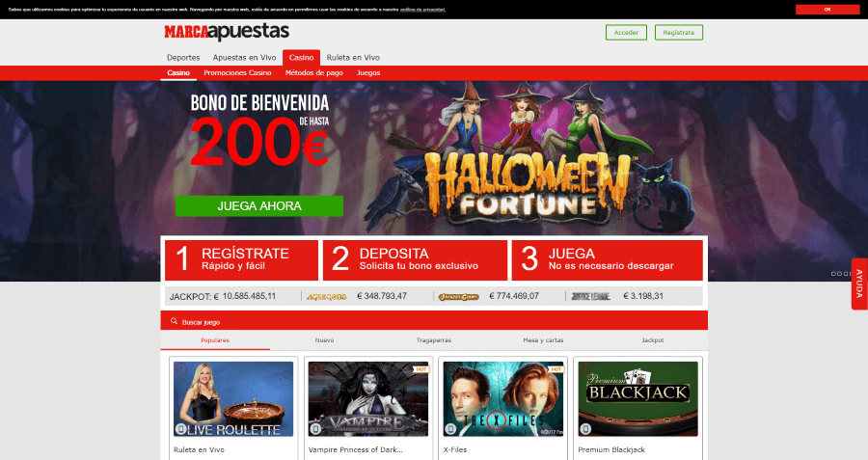The width and height of the screenshot is (868, 460).
Task: Open the Deportes menu item
Action: (x=183, y=58)
